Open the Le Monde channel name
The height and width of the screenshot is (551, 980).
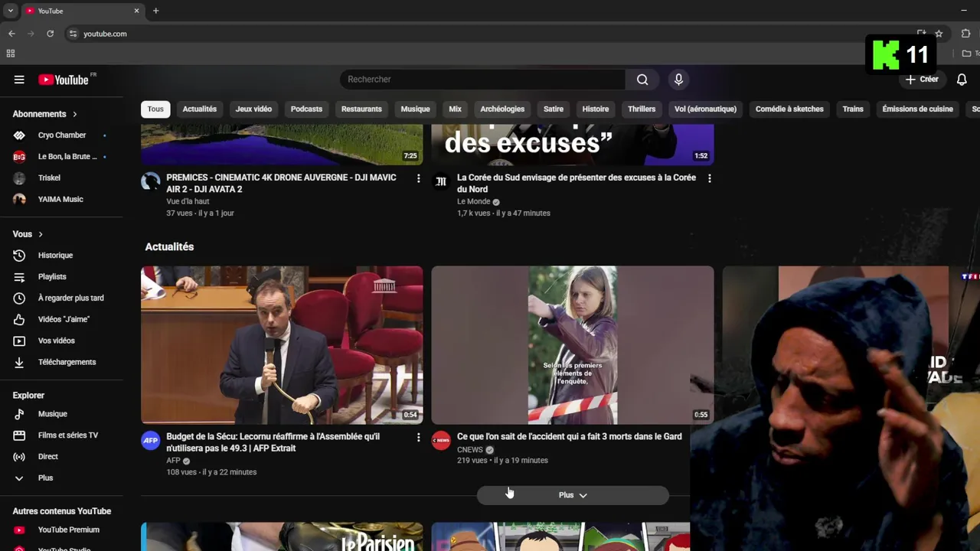(474, 202)
